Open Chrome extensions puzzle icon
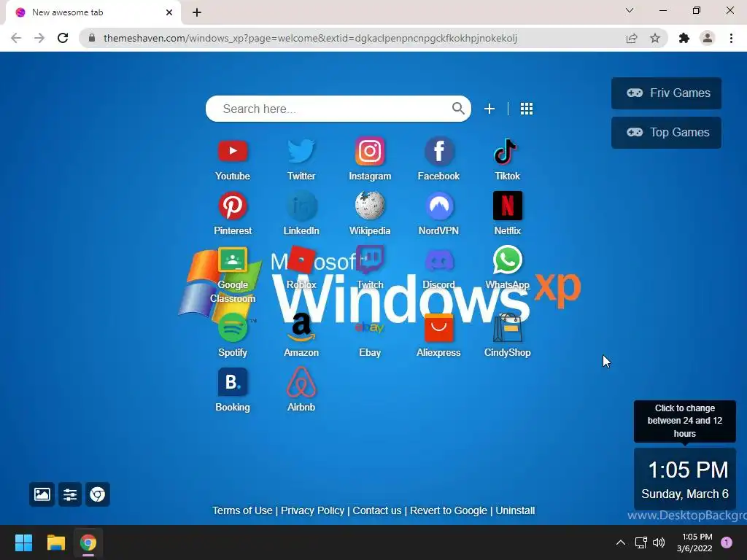 click(x=684, y=38)
